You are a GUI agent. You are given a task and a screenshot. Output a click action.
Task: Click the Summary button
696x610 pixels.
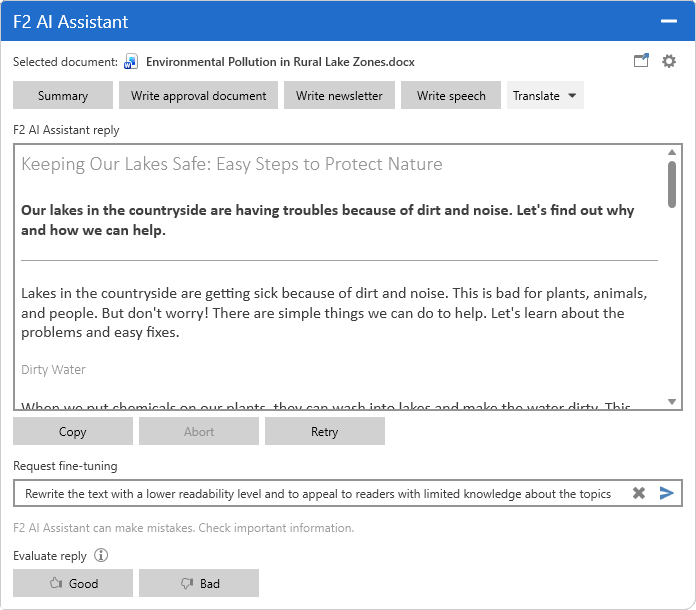63,95
